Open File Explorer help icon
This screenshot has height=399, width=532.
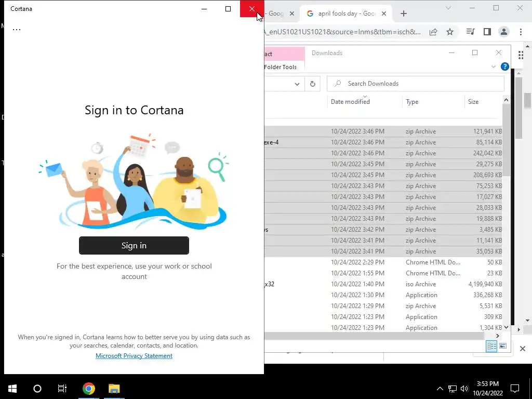click(505, 66)
